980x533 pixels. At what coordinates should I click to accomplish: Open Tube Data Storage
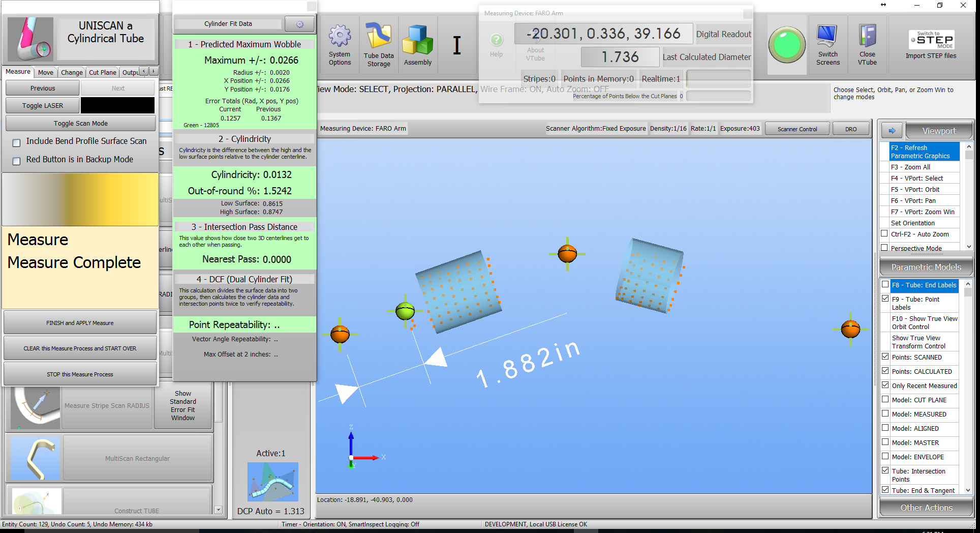(379, 37)
